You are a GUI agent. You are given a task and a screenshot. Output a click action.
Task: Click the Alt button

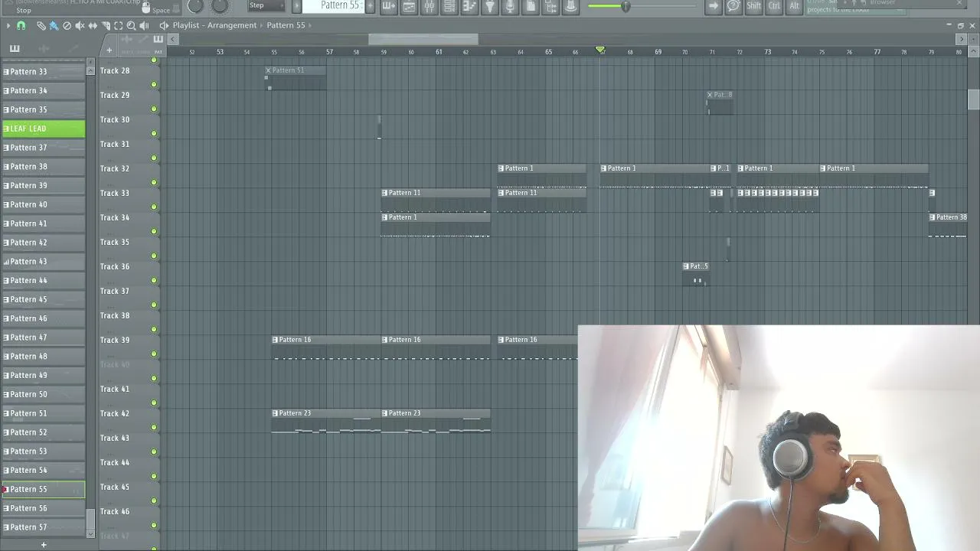[x=794, y=6]
